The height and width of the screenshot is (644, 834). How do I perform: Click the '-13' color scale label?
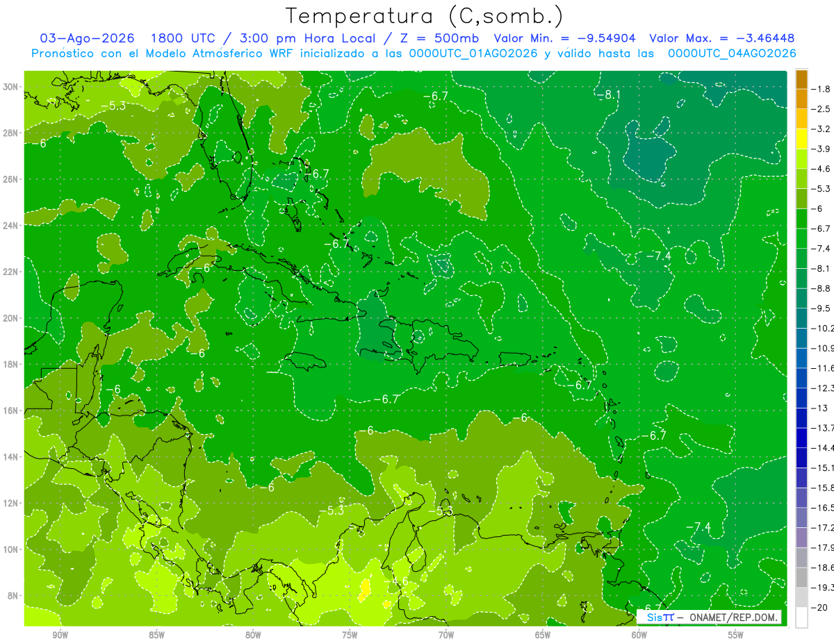click(820, 408)
